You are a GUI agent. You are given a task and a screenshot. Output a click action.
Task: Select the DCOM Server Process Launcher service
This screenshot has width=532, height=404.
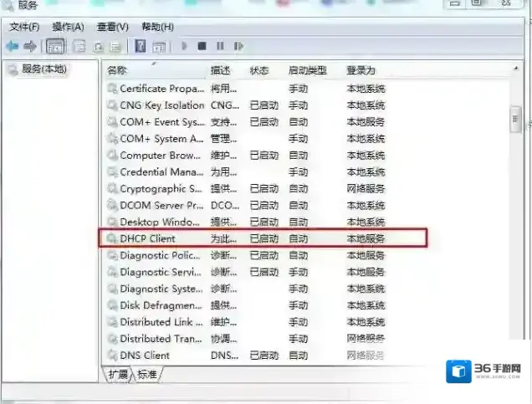[246, 205]
